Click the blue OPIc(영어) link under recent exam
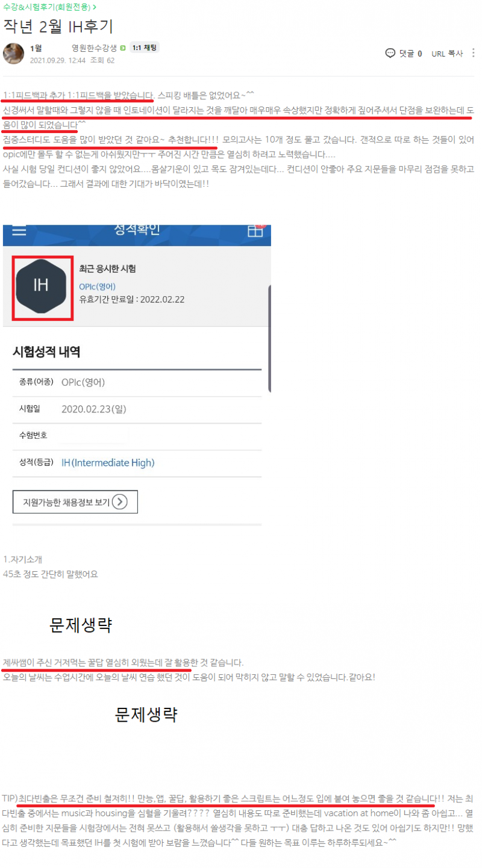 (x=97, y=286)
